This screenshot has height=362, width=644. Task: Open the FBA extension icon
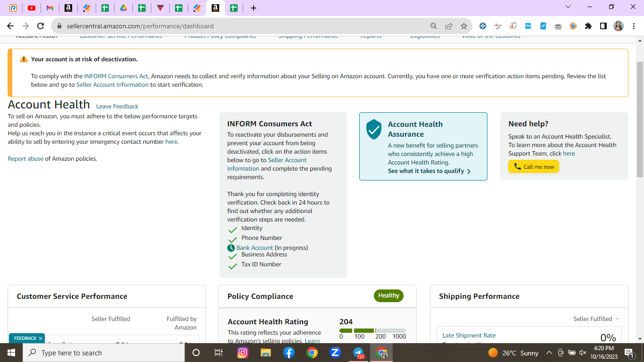pyautogui.click(x=528, y=26)
